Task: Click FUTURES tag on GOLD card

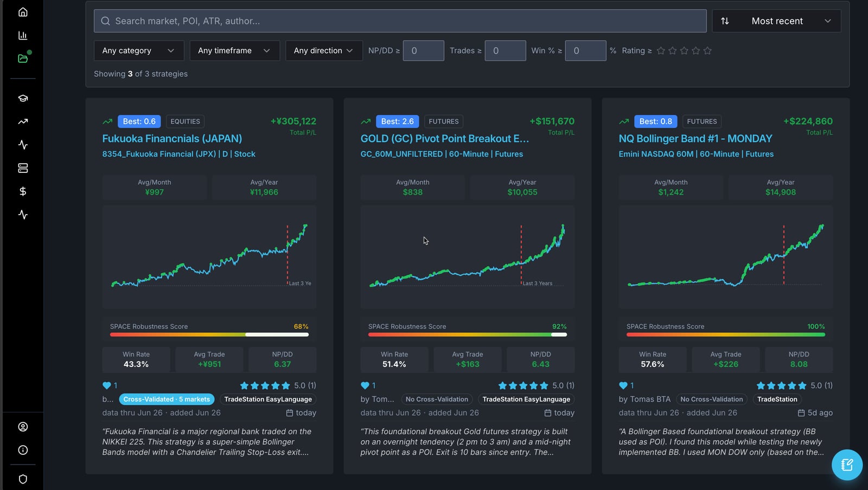Action: tap(443, 121)
